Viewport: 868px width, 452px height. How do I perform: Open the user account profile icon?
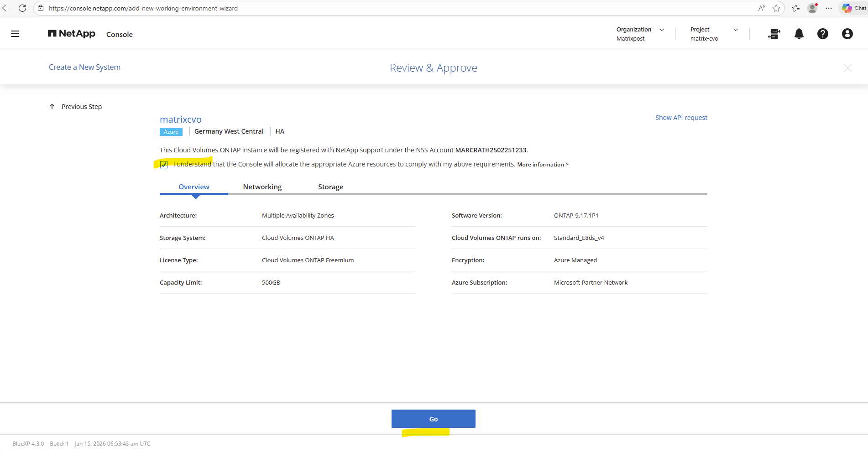[x=847, y=34]
